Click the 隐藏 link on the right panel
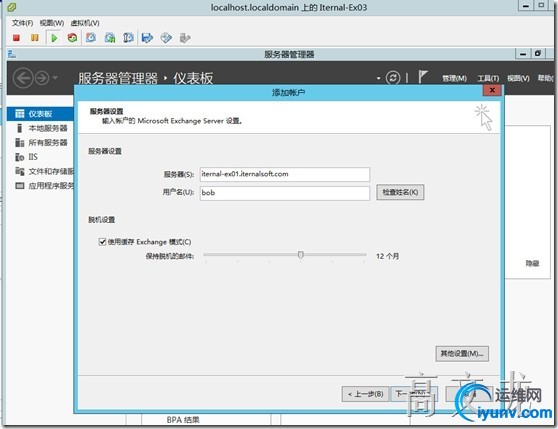 point(532,263)
